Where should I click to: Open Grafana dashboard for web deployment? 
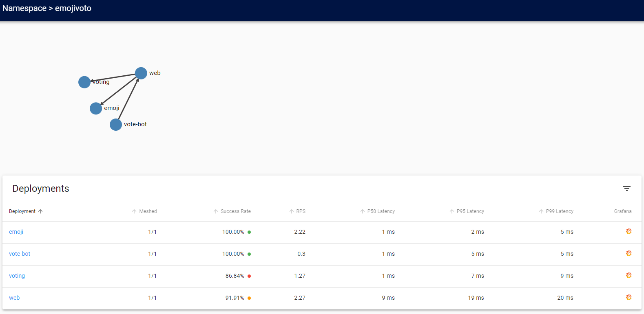click(629, 297)
